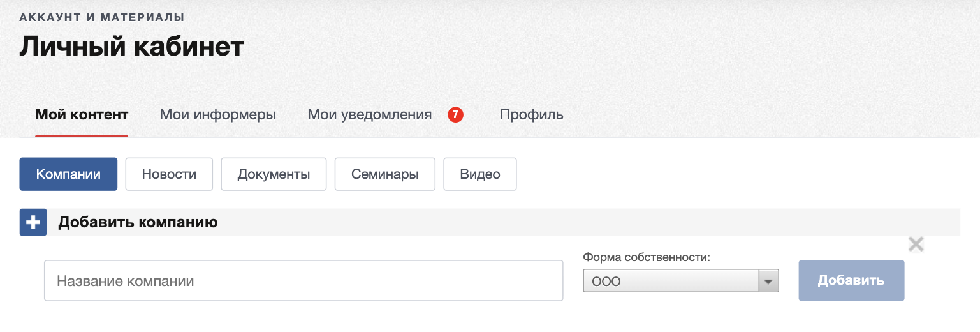Open the Форма собственности dropdown arrow
This screenshot has height=332, width=980.
click(768, 281)
